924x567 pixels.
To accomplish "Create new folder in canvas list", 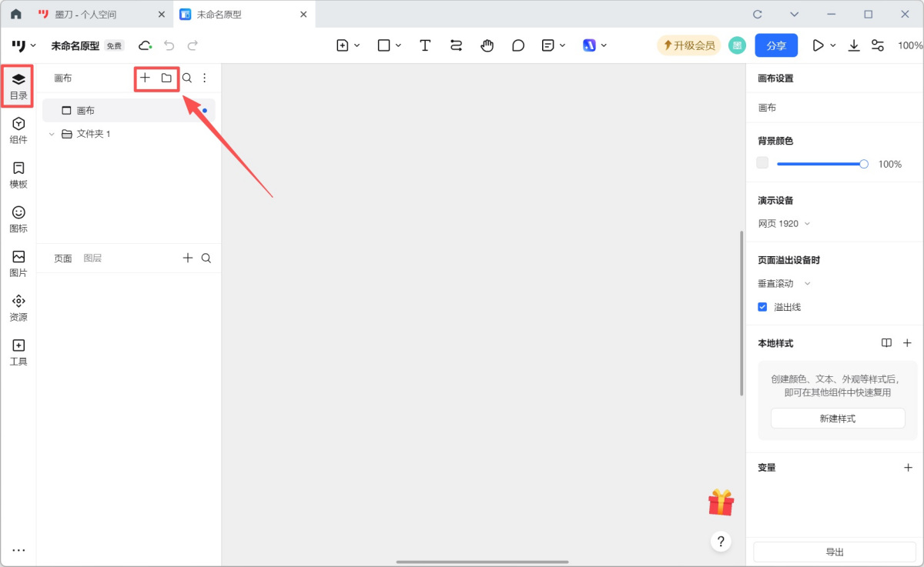I will click(x=166, y=78).
